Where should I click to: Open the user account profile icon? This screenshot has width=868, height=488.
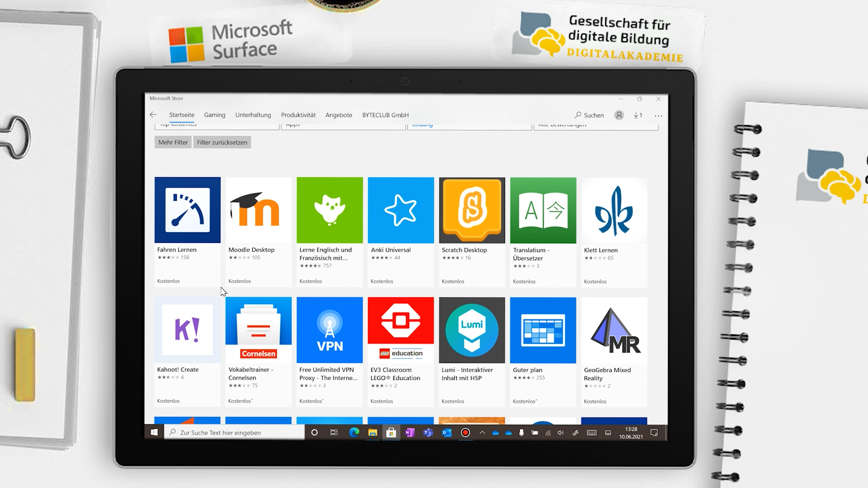[x=619, y=115]
